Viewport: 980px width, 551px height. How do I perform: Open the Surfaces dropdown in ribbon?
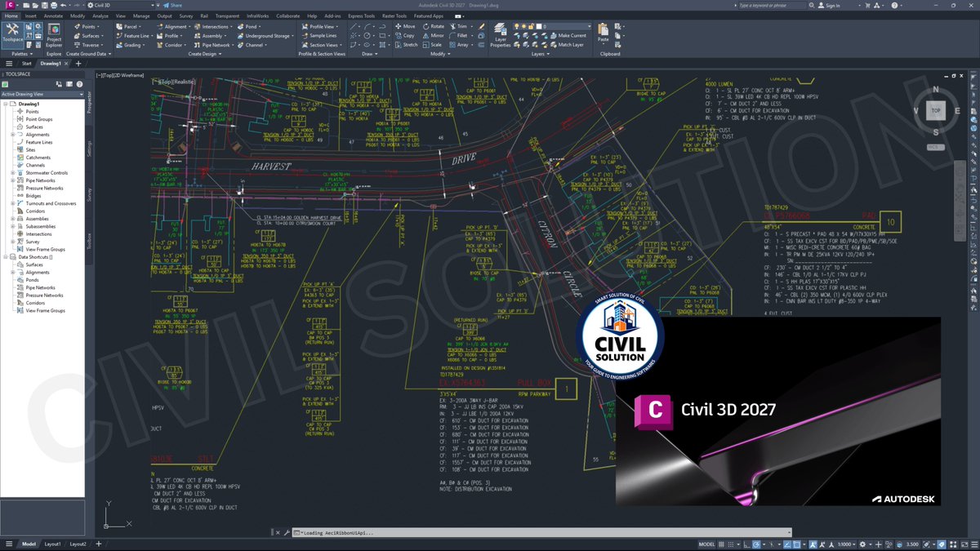coord(90,36)
